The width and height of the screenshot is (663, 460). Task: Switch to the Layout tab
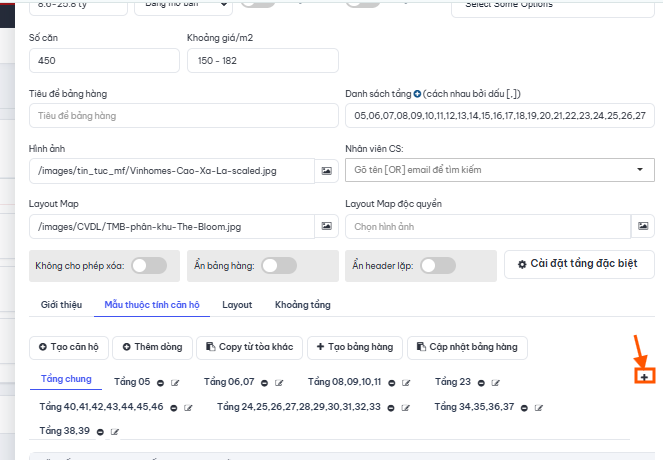(x=237, y=305)
